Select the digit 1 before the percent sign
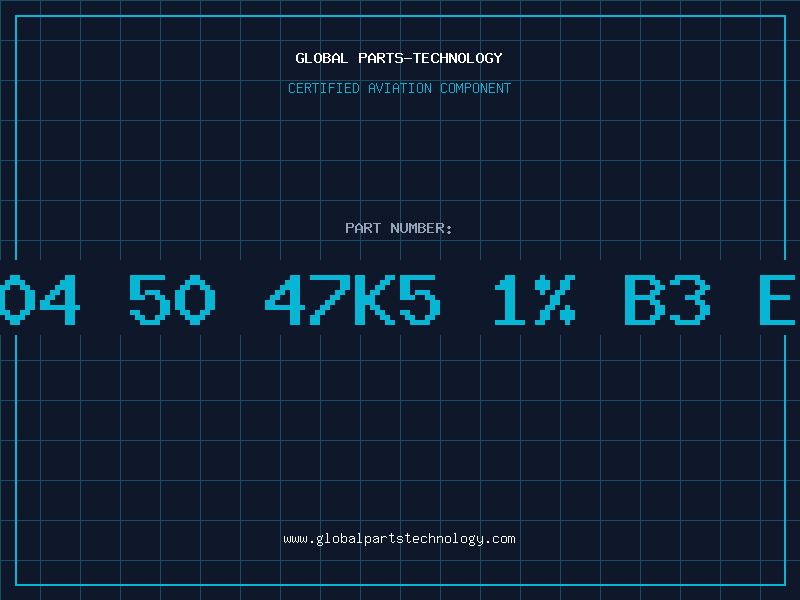The width and height of the screenshot is (800, 600). coord(509,300)
